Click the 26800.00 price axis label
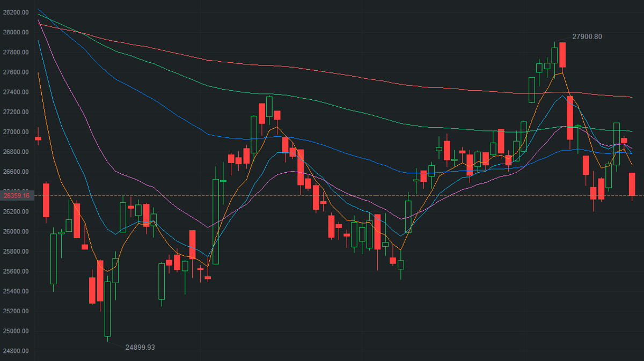 16,152
